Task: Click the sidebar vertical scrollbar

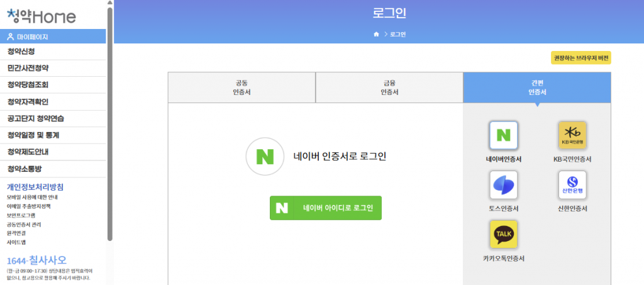Action: click(x=110, y=126)
